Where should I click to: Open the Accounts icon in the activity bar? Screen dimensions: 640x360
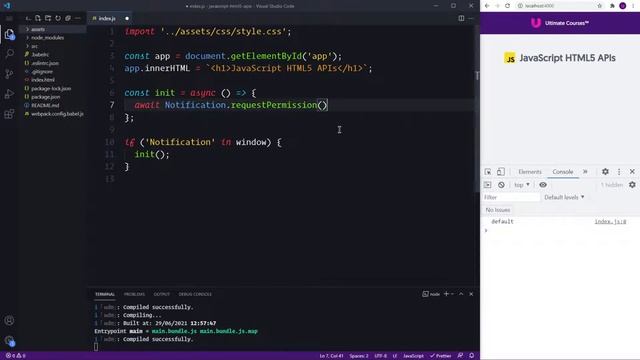pos(9,320)
